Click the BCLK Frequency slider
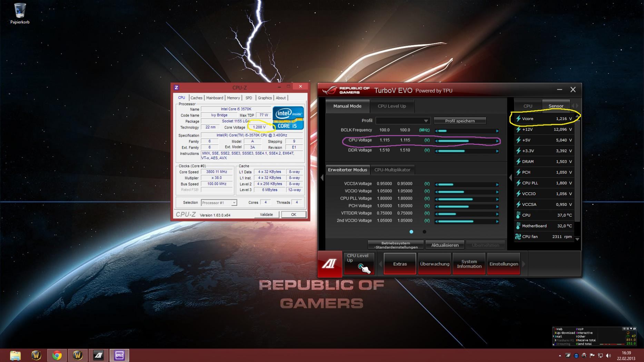This screenshot has width=644, height=362. click(467, 131)
